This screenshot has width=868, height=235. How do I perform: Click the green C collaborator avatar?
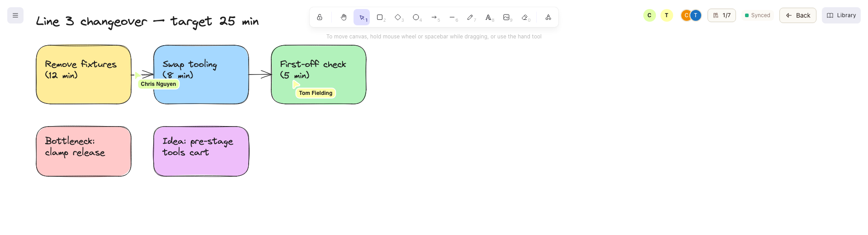[650, 15]
